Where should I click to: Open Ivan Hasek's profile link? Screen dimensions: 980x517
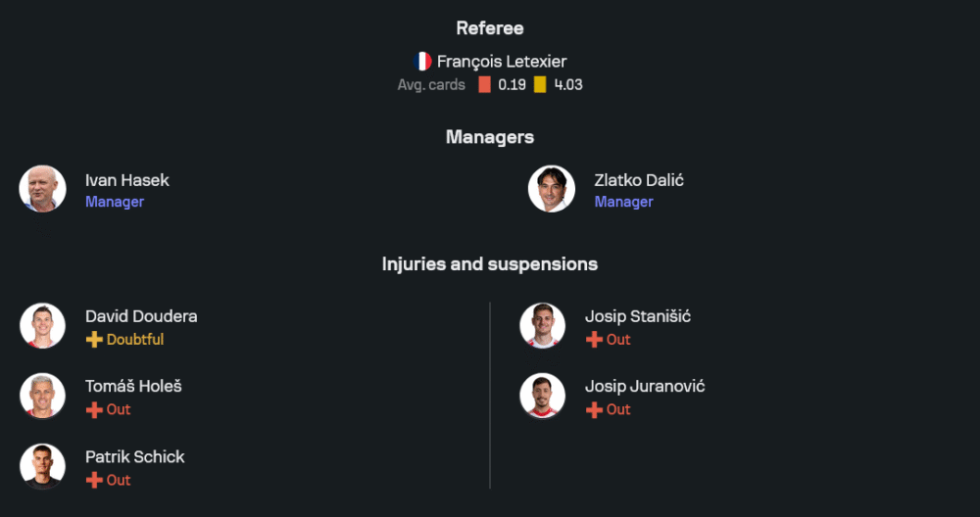click(x=127, y=180)
